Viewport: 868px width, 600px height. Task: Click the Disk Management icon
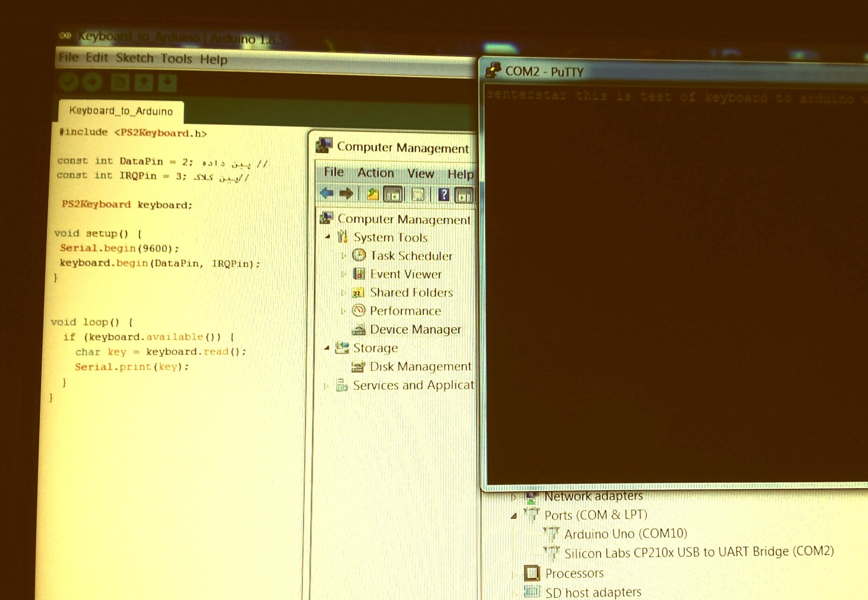(x=358, y=367)
